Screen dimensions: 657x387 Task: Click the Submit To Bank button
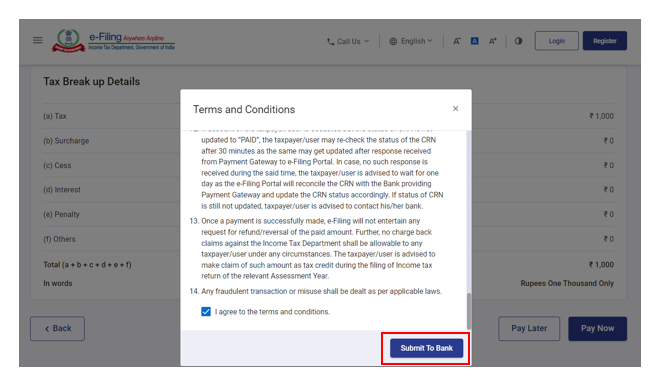click(x=427, y=348)
